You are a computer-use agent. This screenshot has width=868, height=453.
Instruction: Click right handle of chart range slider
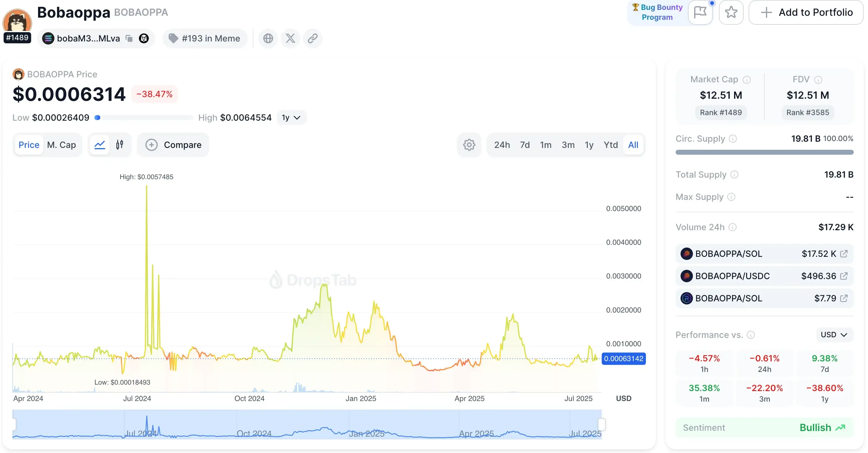(x=601, y=424)
